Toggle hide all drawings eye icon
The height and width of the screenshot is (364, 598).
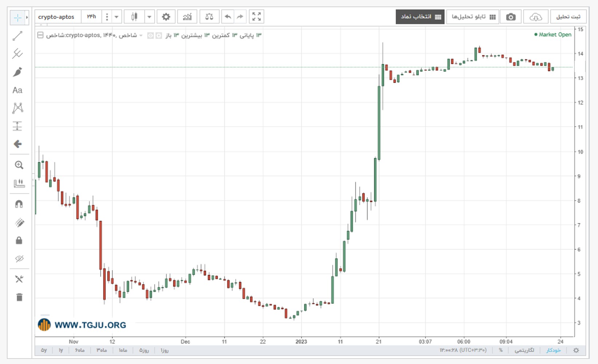coord(19,258)
